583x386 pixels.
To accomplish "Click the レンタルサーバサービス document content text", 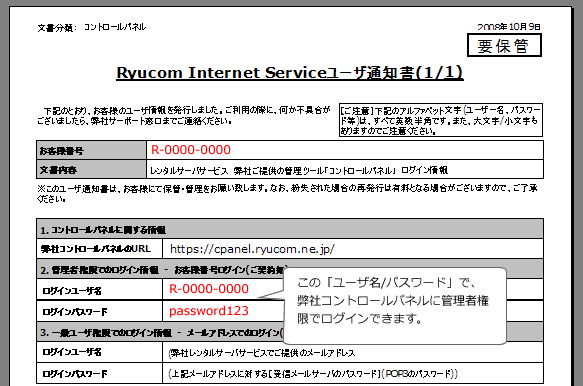I will click(x=299, y=170).
